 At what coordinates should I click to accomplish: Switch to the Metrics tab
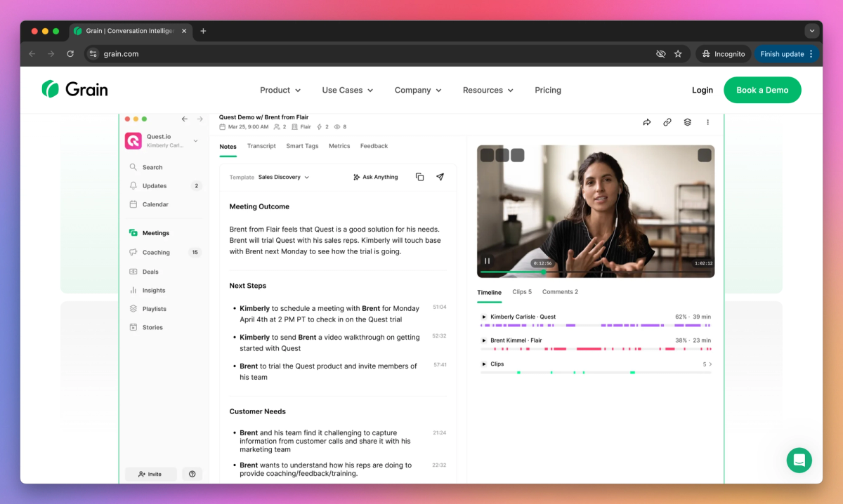point(339,146)
